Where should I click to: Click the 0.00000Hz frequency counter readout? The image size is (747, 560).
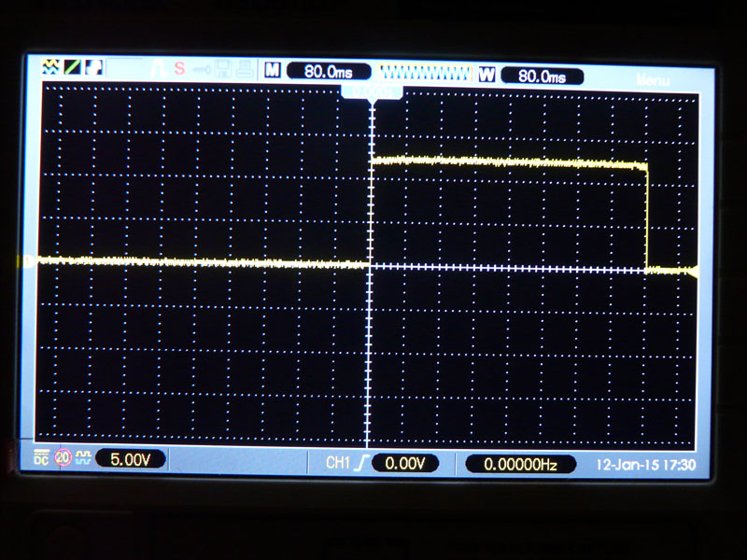tap(520, 464)
